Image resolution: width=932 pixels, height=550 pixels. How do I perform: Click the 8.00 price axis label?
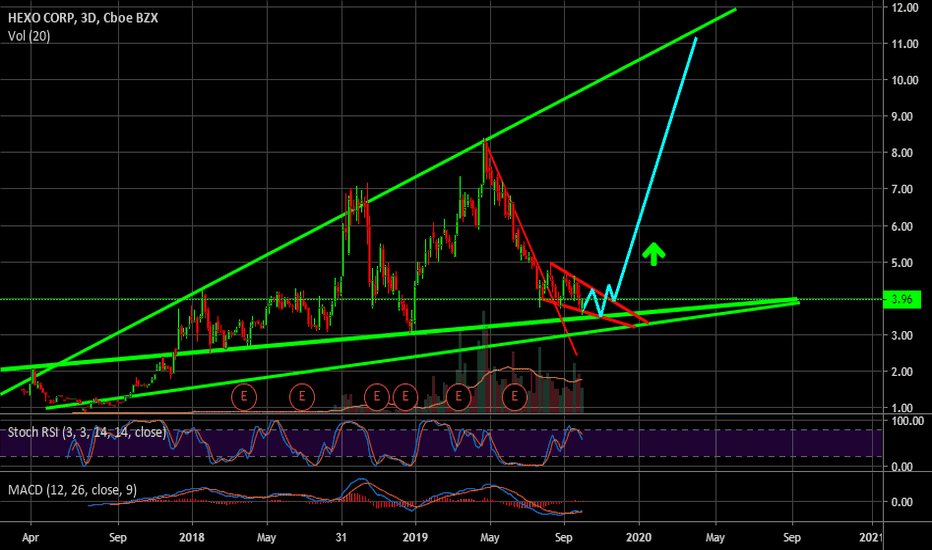point(902,153)
